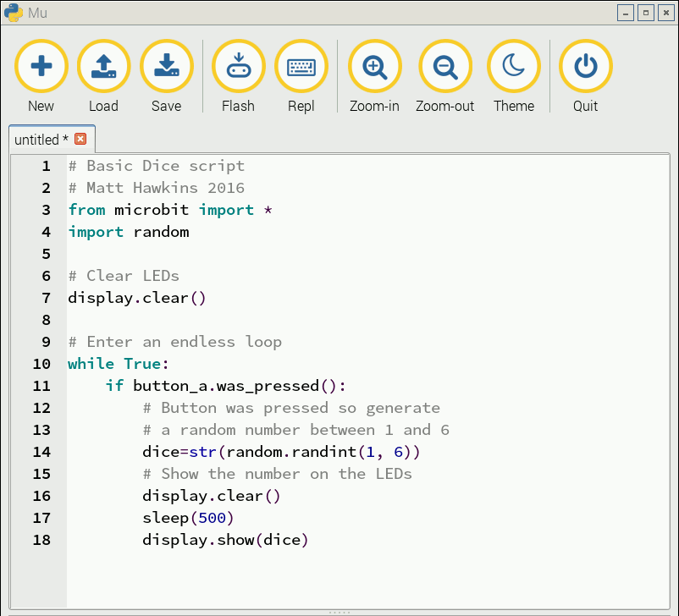The height and width of the screenshot is (616, 679).
Task: Click comment '# a random number between 1 and 6'
Action: (296, 431)
